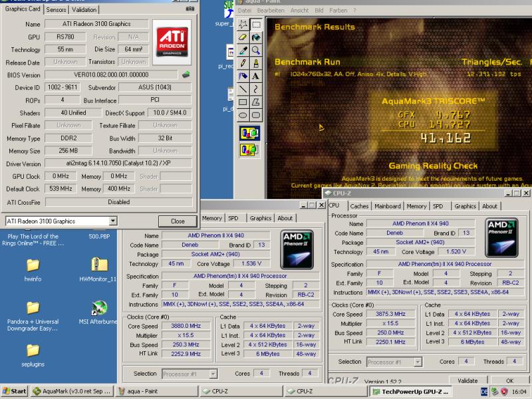The image size is (532, 399).
Task: Click Core Speed 3875.3 MHz value
Action: [390, 314]
